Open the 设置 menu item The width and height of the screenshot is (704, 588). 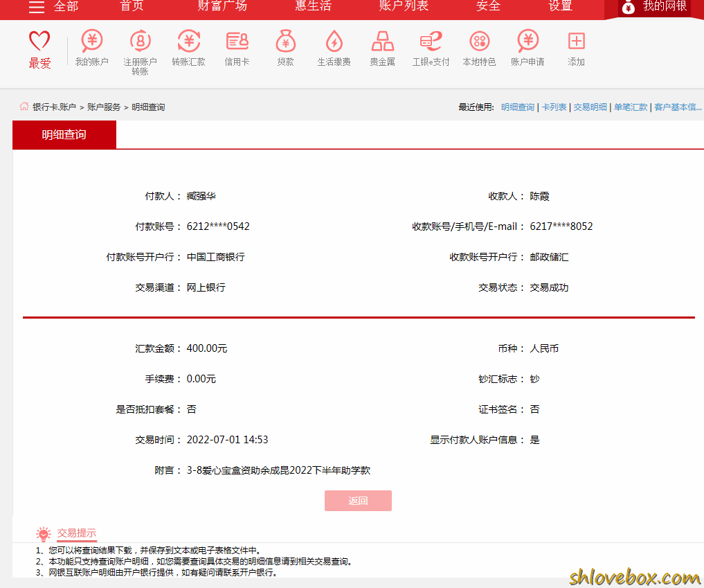click(560, 6)
